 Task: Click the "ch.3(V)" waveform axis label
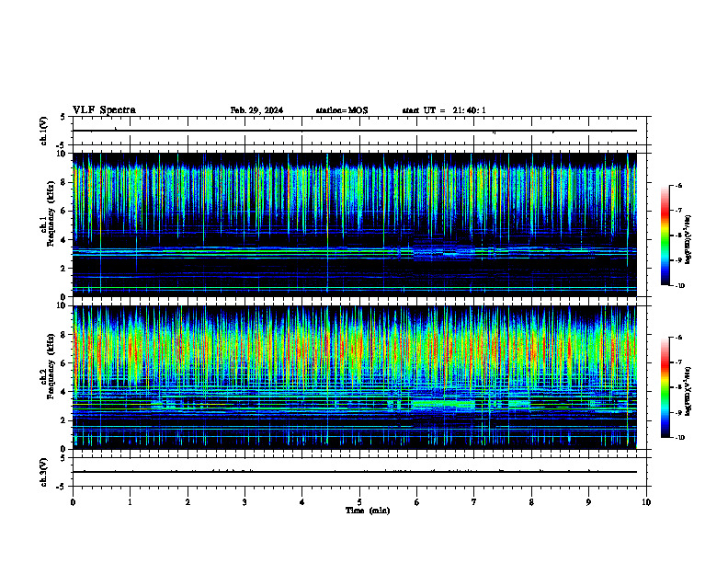pyautogui.click(x=43, y=472)
